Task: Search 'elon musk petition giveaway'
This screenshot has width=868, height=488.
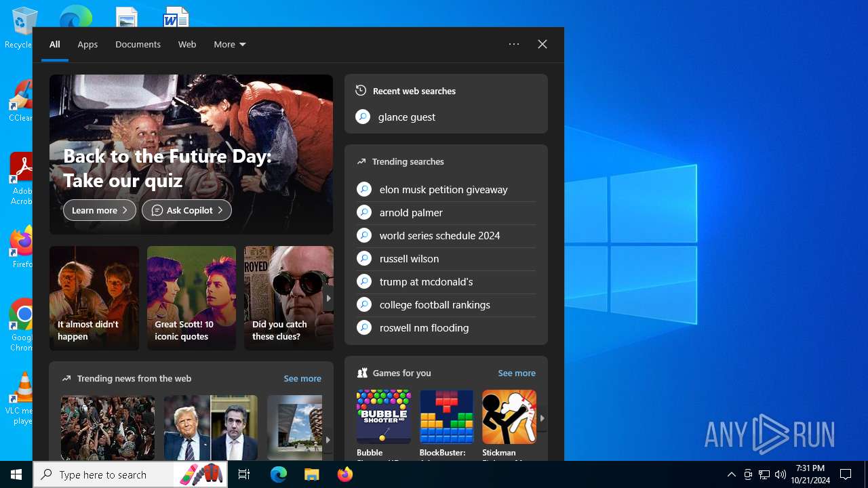Action: (x=446, y=190)
